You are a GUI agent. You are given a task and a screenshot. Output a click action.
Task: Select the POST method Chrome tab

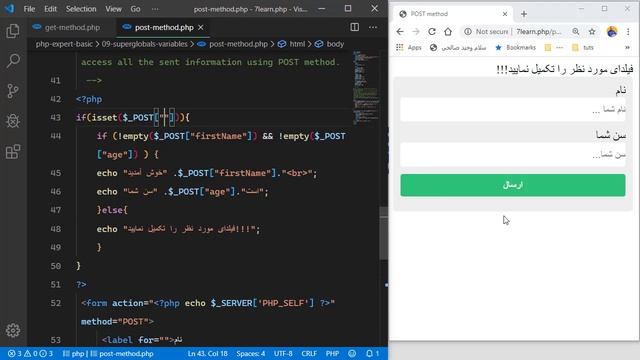click(453, 14)
